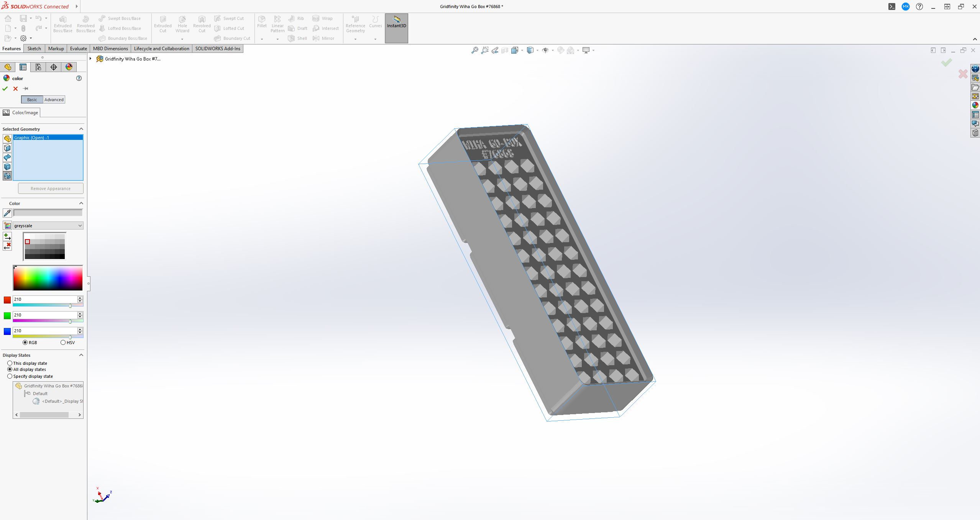Viewport: 980px width, 520px height.
Task: Open the MBD Dimensions tab
Action: pos(110,49)
